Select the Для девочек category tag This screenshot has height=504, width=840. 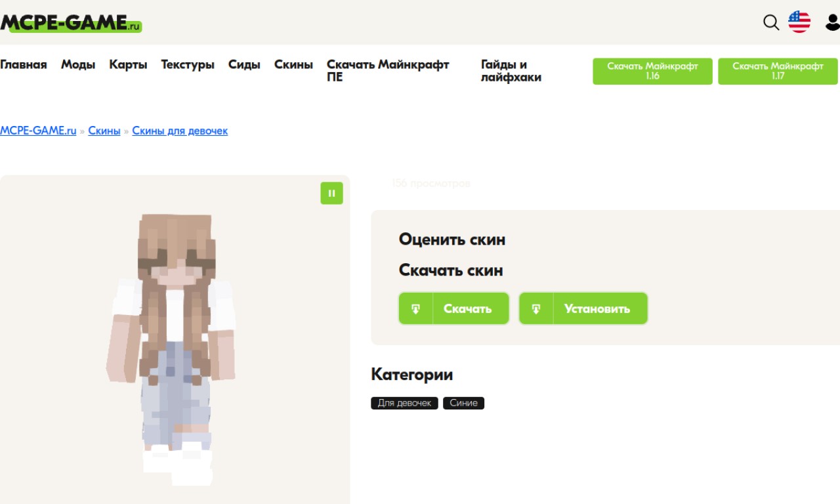404,403
